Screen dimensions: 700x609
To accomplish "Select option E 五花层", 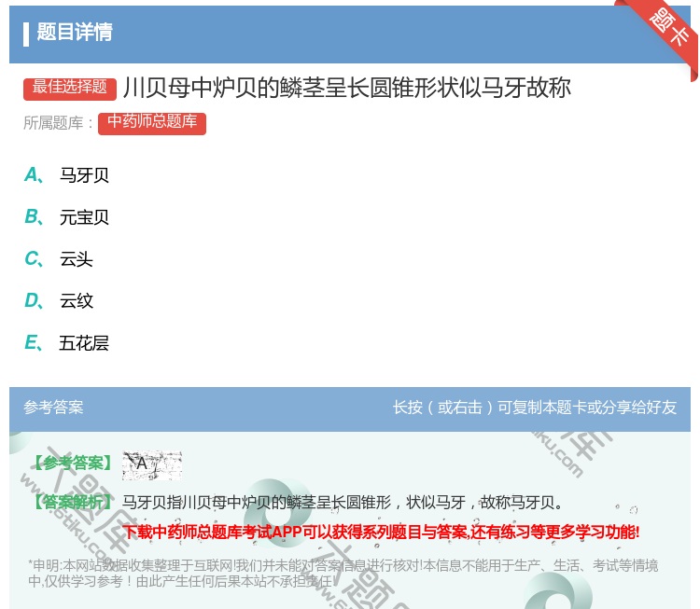I will [x=67, y=342].
